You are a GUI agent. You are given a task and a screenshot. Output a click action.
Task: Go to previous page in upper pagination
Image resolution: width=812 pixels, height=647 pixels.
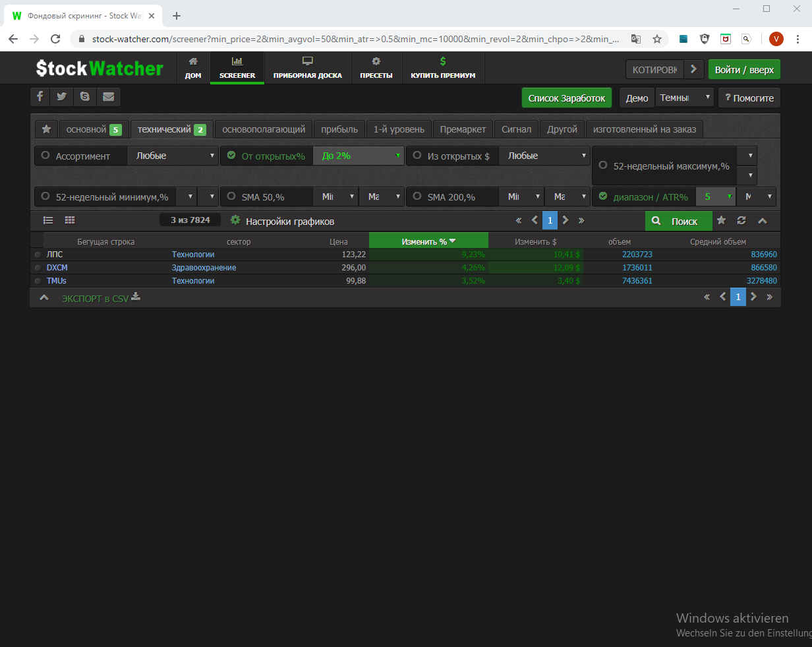coord(535,220)
